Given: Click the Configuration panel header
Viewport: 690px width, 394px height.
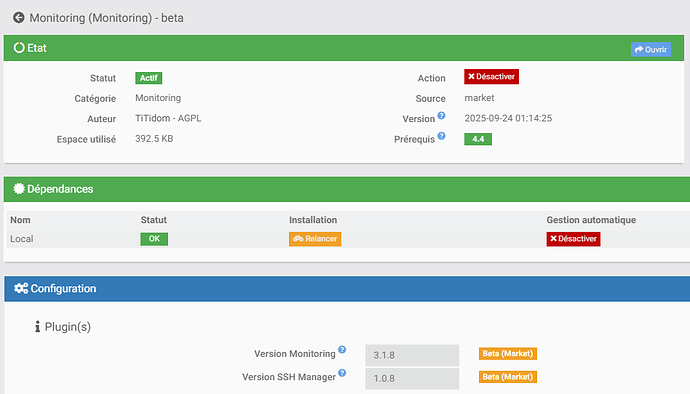Looking at the screenshot, I should click(x=347, y=289).
